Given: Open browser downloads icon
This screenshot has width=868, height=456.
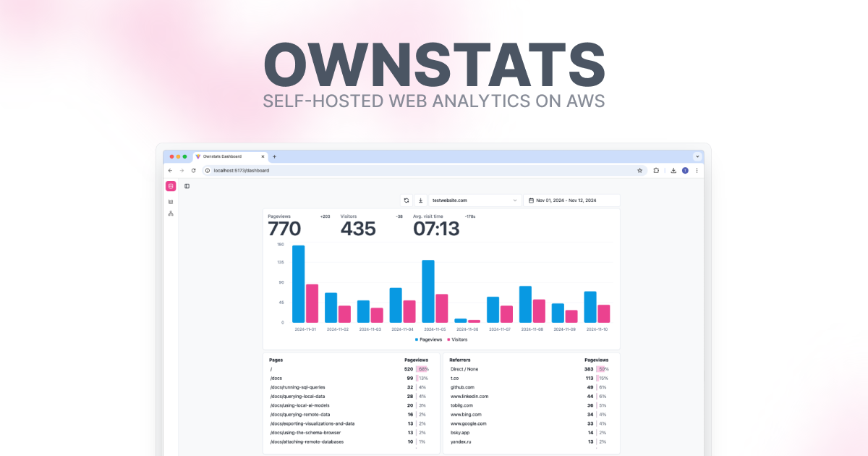Looking at the screenshot, I should tap(673, 170).
